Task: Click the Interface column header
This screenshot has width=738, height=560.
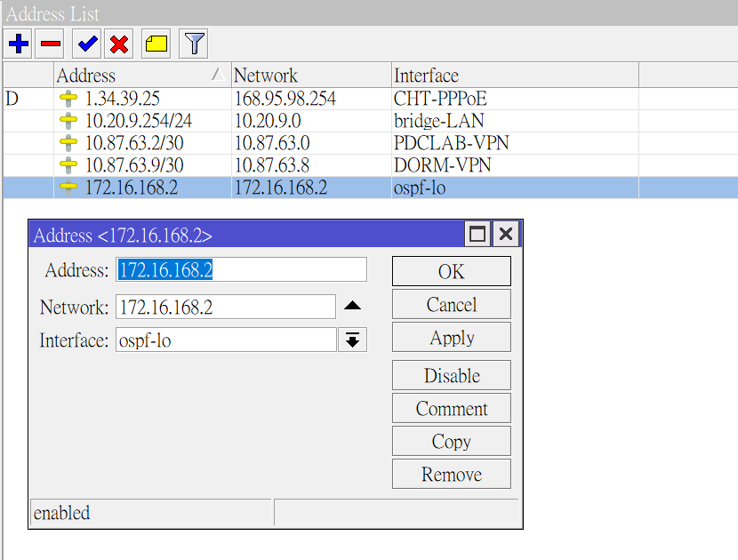Action: pyautogui.click(x=514, y=76)
